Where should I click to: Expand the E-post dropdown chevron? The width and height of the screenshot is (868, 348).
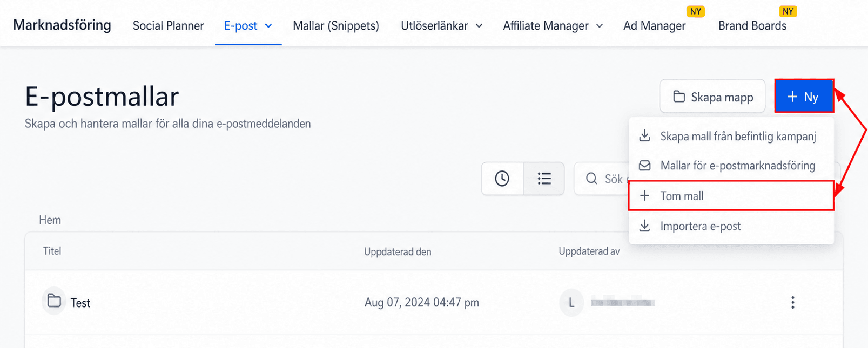coord(268,26)
